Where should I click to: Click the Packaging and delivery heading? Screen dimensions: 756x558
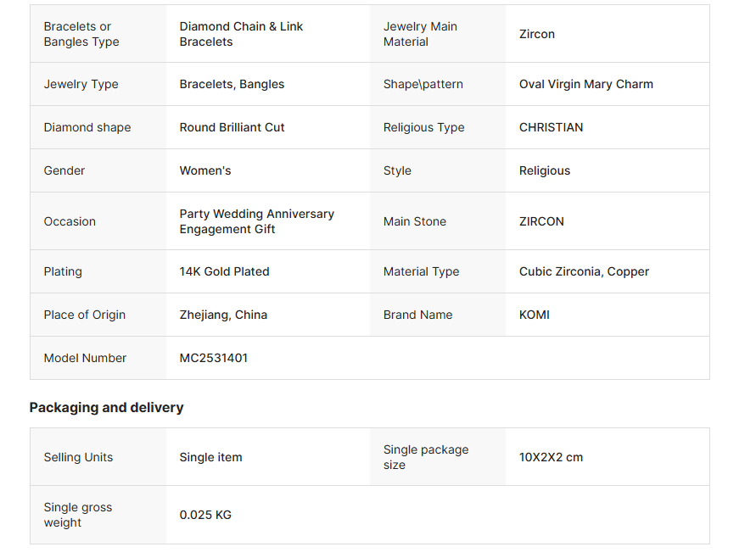click(x=107, y=408)
